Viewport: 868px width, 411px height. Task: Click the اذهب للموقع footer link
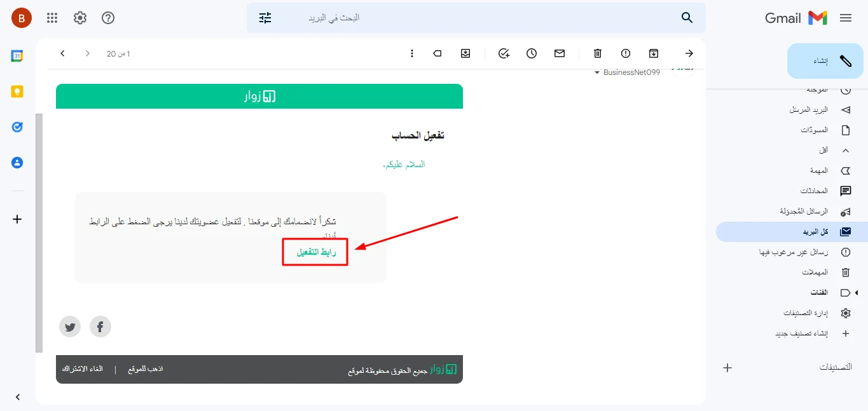(x=146, y=369)
